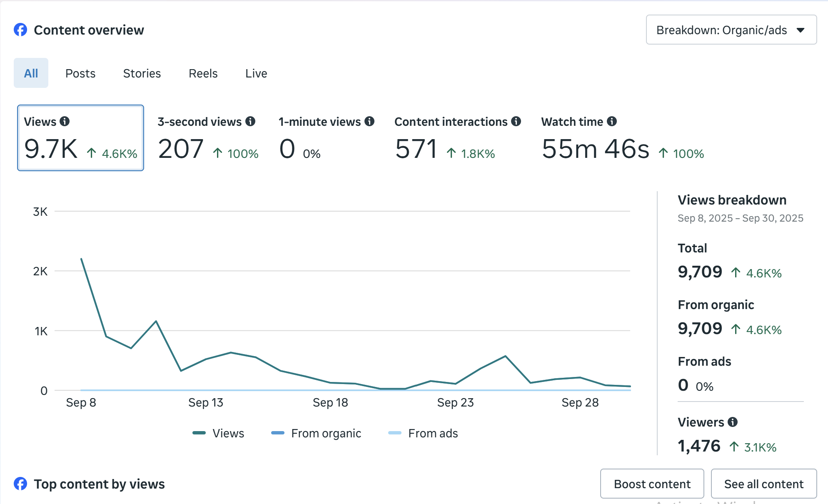
Task: Select the 1-minute views metric
Action: 327,138
